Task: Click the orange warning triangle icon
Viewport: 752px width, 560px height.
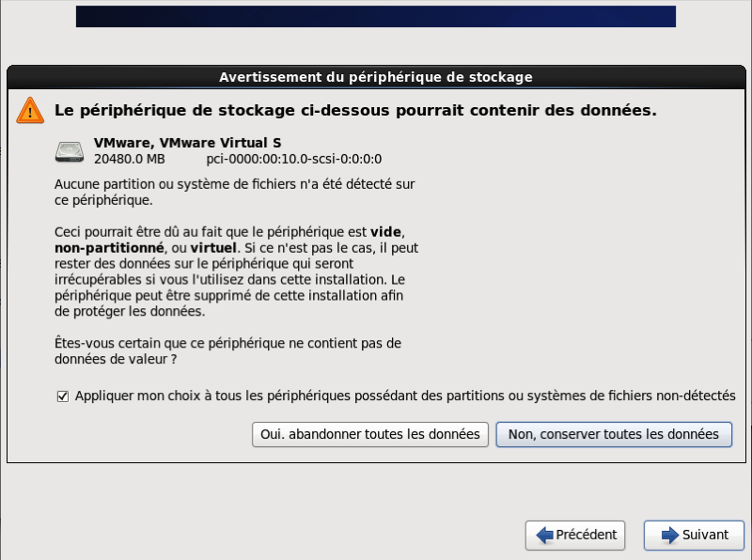Action: pos(30,111)
